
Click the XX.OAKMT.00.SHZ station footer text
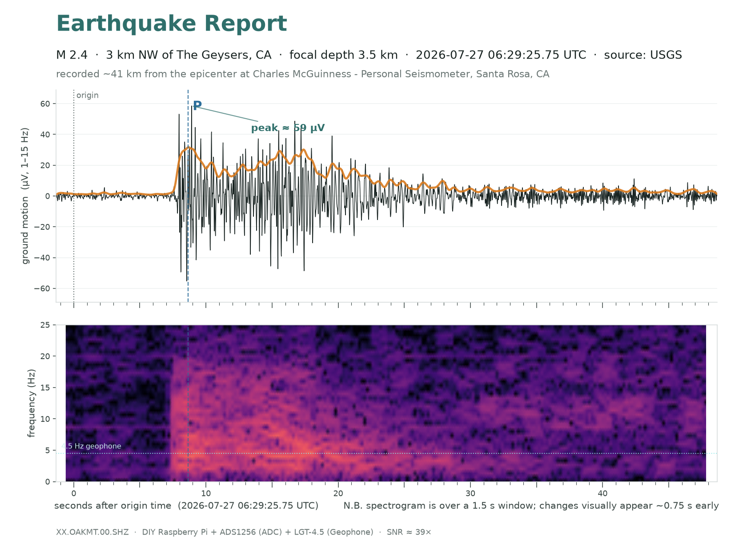click(x=244, y=532)
